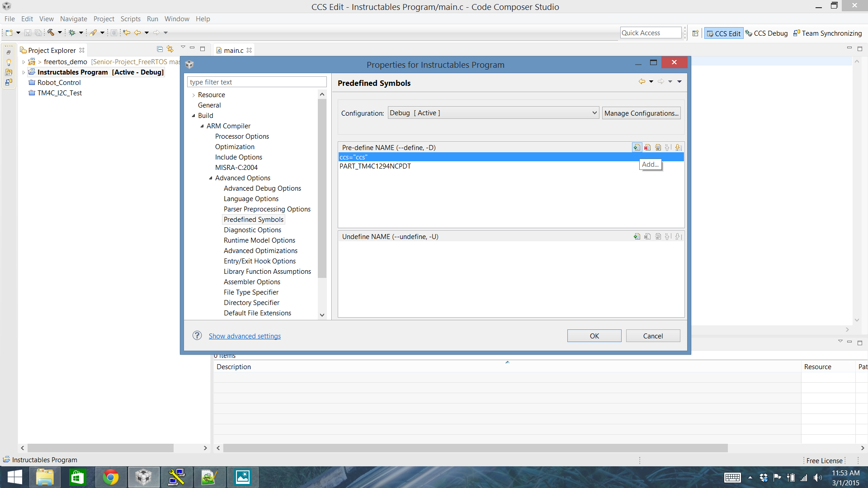Click Show advanced settings link
This screenshot has width=868, height=488.
click(245, 336)
